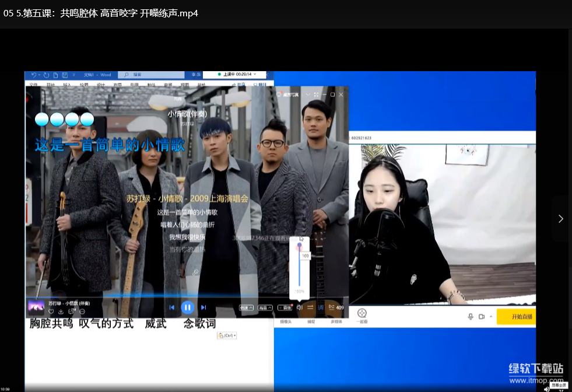
Task: Toggle the play order loop icon
Action: (x=310, y=307)
